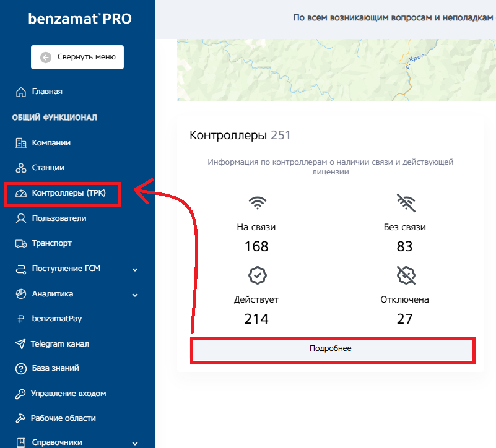The height and width of the screenshot is (448, 496).
Task: Click the verified badge icon above Действует
Action: 258,275
